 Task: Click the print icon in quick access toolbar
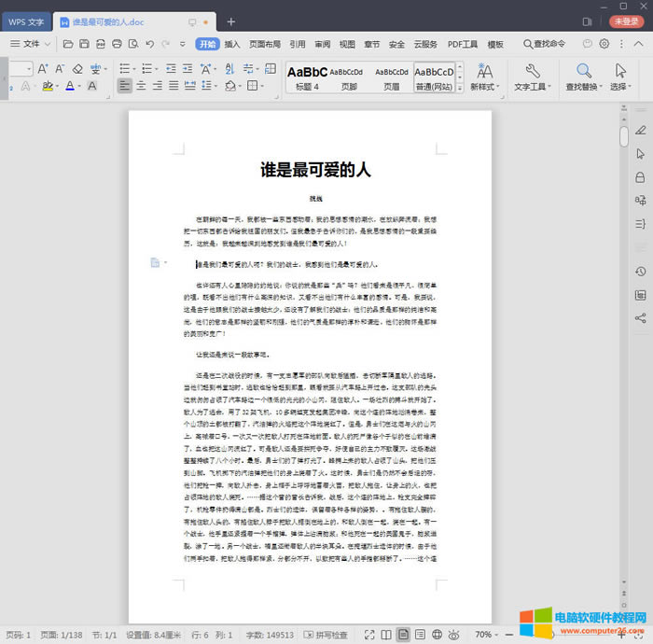coord(117,44)
